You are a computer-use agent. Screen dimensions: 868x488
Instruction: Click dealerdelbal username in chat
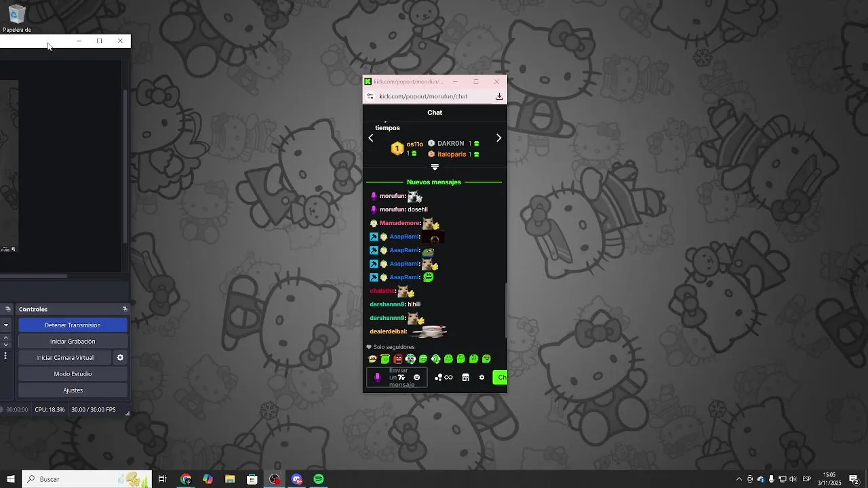coord(388,331)
